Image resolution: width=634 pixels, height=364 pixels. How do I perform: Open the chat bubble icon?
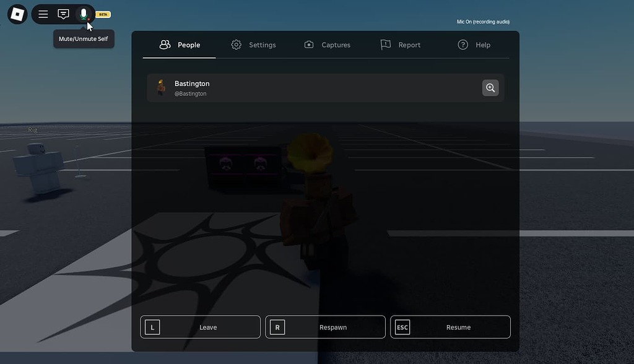[64, 14]
